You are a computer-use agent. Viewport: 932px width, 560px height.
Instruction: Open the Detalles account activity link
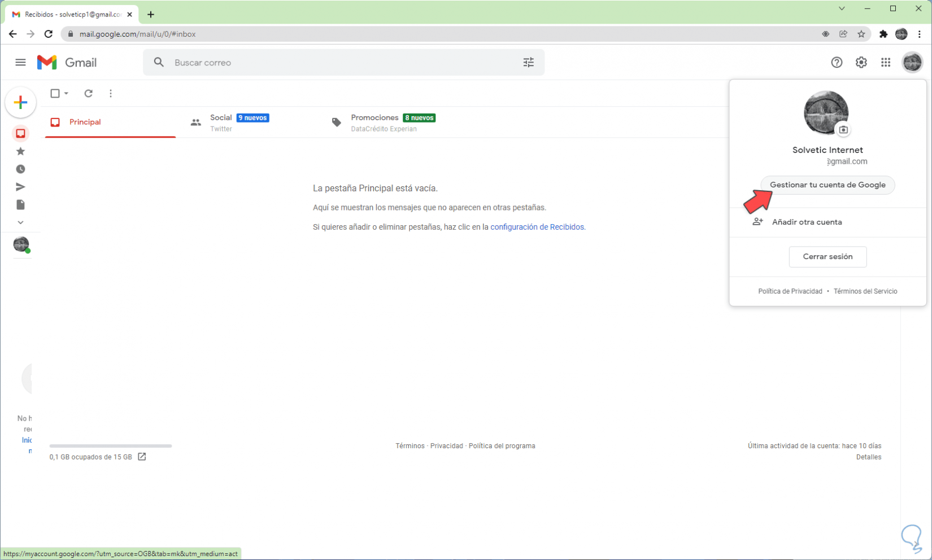point(868,457)
